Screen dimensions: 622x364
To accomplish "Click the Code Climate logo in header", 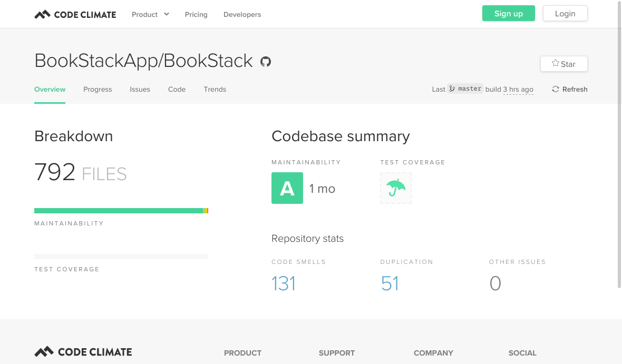I will (75, 15).
